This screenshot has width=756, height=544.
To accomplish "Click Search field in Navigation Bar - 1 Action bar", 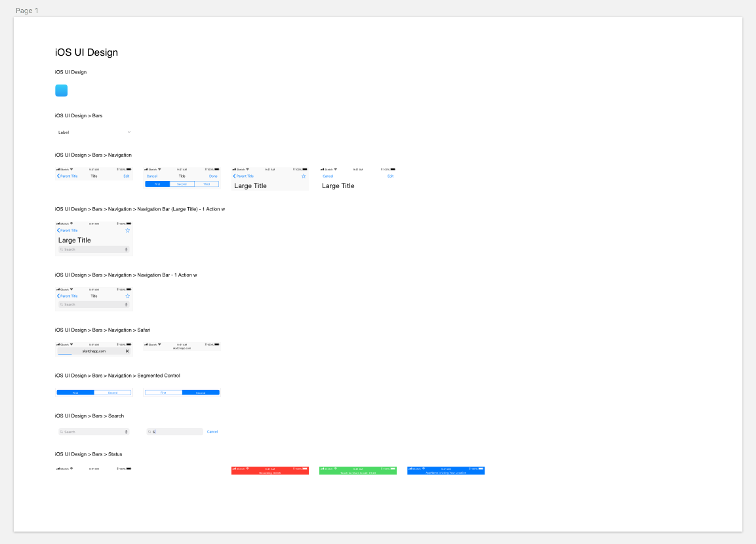I will 94,305.
